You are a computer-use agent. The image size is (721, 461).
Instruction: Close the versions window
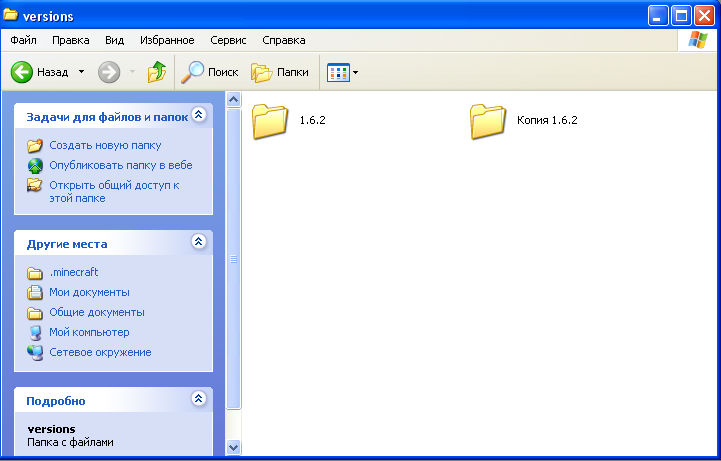tap(704, 16)
